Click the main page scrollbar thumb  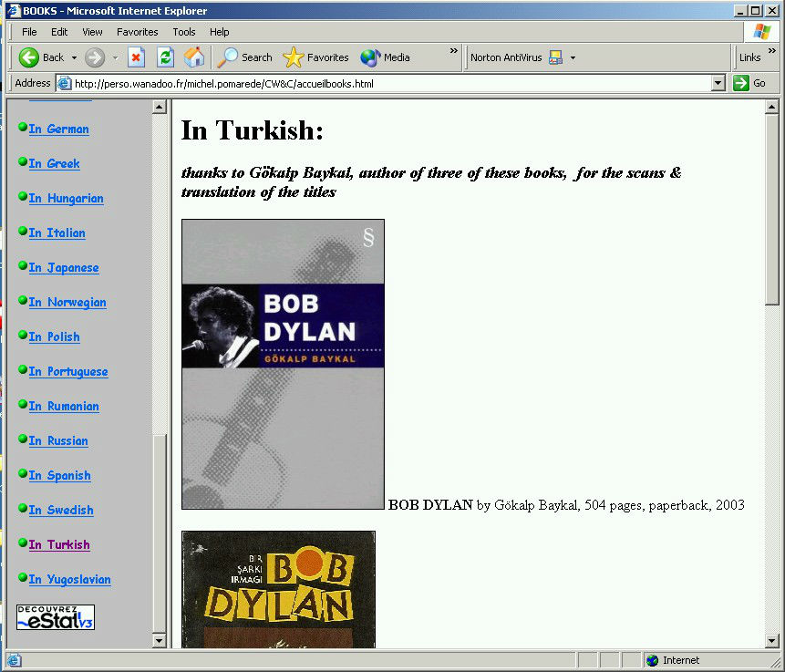point(771,208)
